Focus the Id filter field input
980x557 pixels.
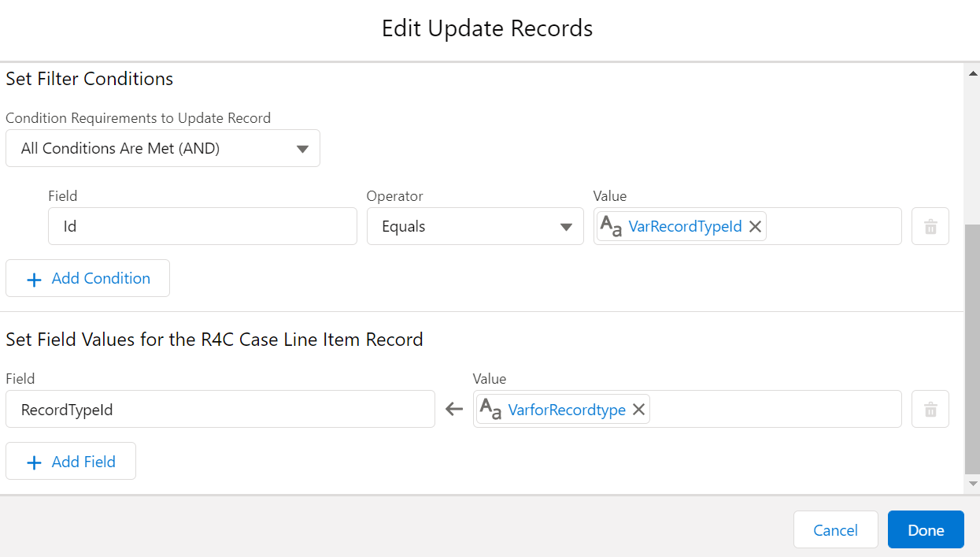tap(202, 227)
